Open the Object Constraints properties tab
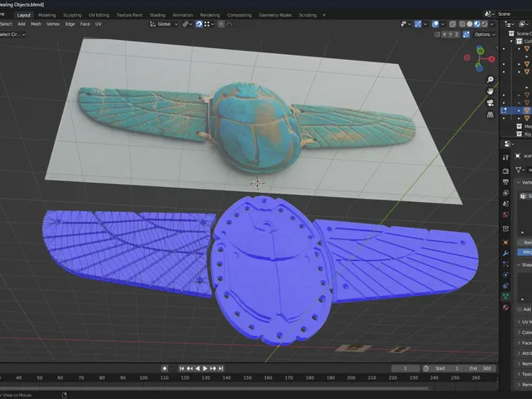This screenshot has width=532, height=399. tap(505, 286)
